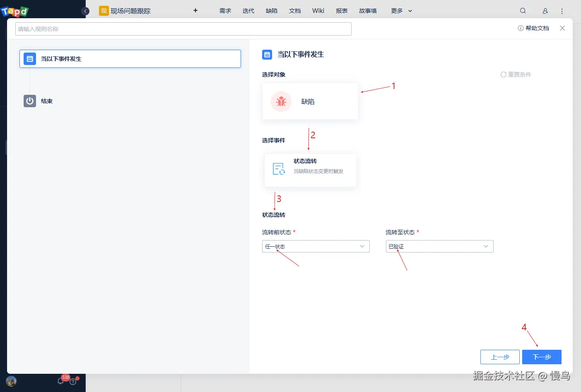
Task: Click the 上一步 button
Action: coord(500,357)
